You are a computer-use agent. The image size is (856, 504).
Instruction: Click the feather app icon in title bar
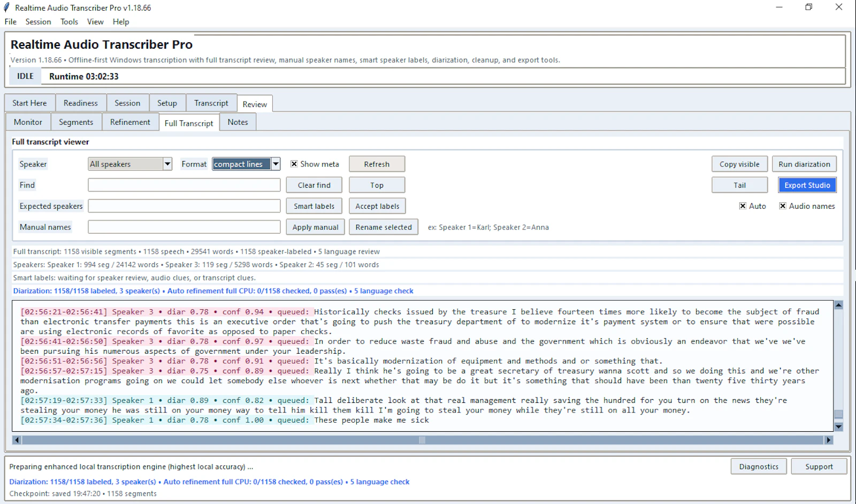point(6,7)
